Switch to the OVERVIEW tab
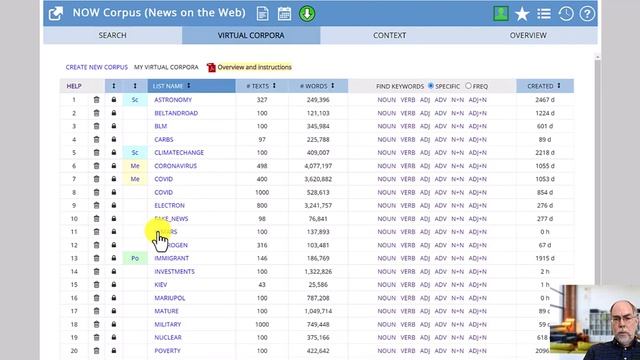 coord(528,36)
